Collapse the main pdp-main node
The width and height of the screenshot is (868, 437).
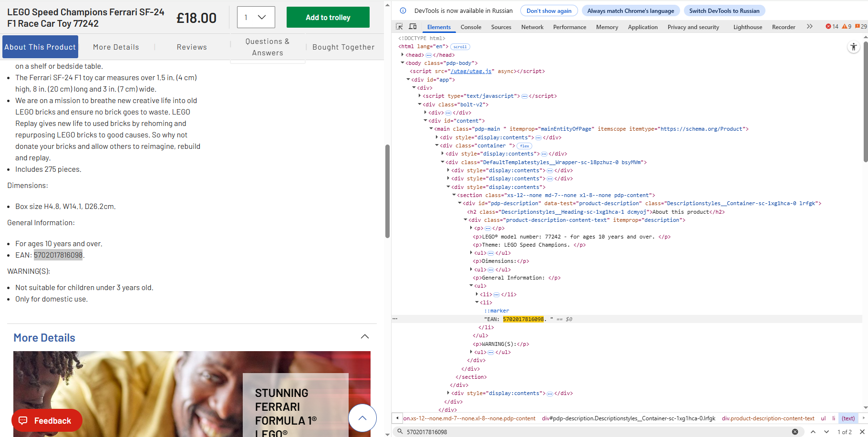coord(431,129)
